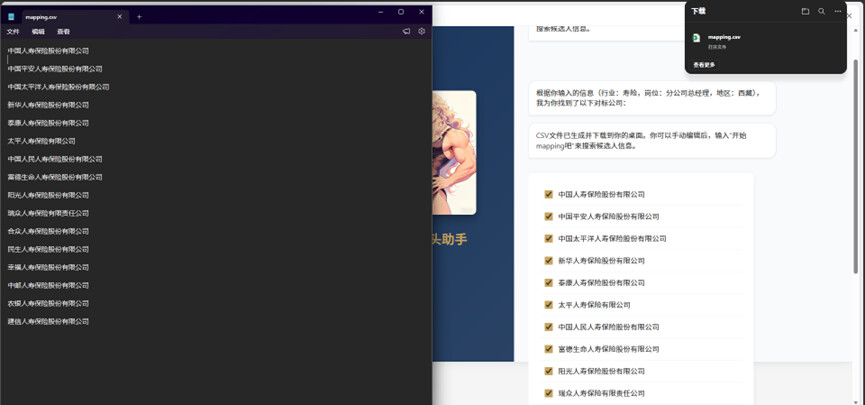Open Notepad settings gear icon
The width and height of the screenshot is (865, 405).
click(x=421, y=31)
